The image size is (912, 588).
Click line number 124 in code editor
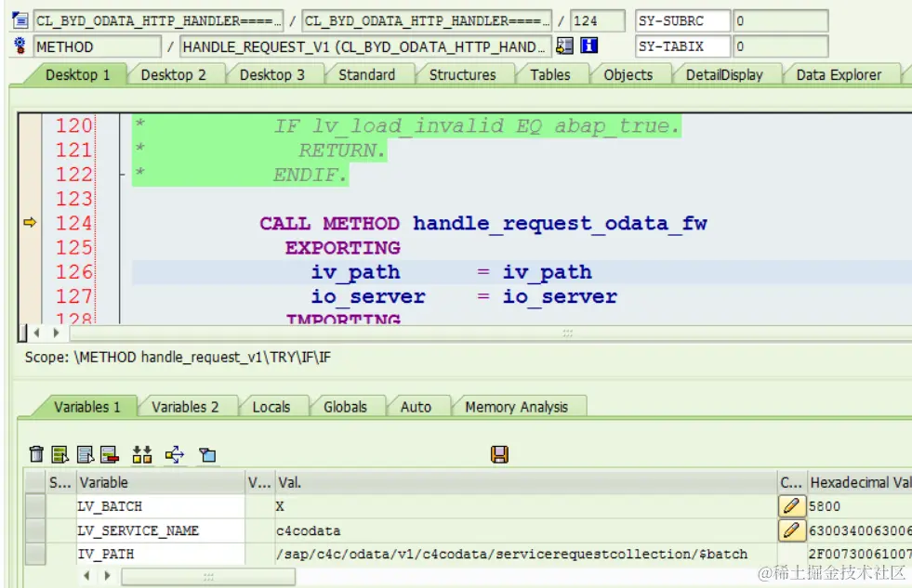[x=73, y=223]
